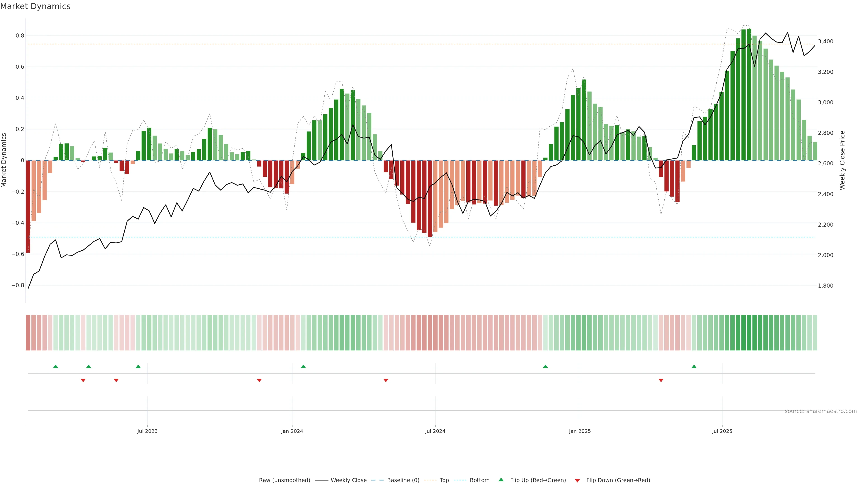Click the flip-up marker before Jul 2025
The height and width of the screenshot is (488, 868).
(x=694, y=366)
